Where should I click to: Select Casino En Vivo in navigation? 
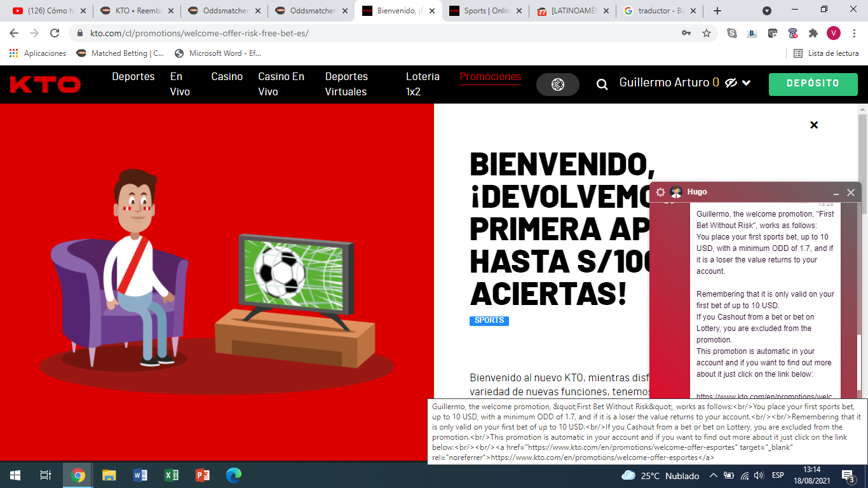point(281,84)
